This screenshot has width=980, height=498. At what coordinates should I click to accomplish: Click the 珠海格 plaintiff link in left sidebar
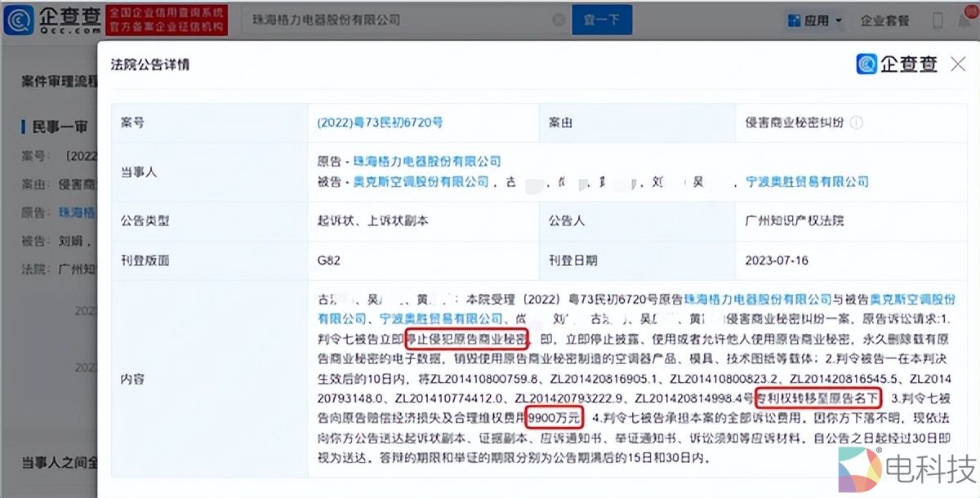[x=78, y=211]
